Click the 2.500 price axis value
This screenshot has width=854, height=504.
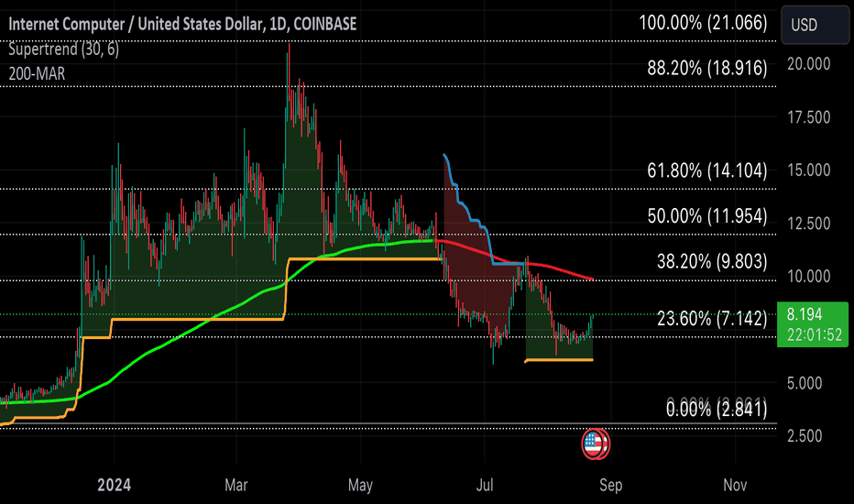pyautogui.click(x=805, y=436)
